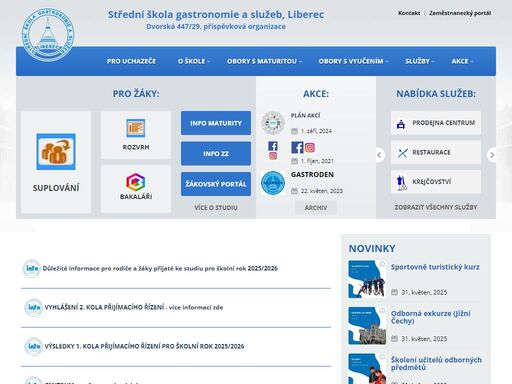Click the Suplování label text
Viewport: 512px width, 384px height.
coord(56,188)
